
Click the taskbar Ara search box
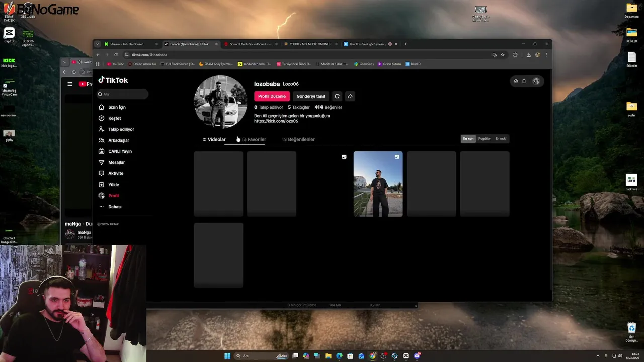click(262, 356)
